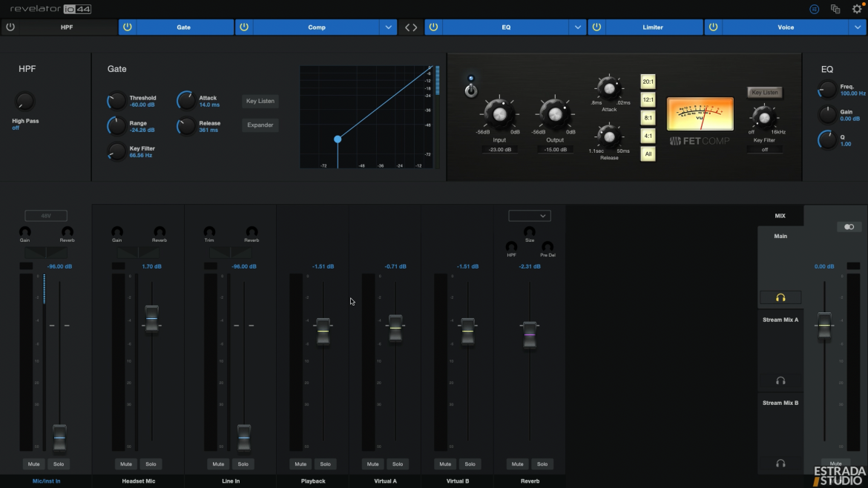Toggle the Comp power icon

[244, 27]
